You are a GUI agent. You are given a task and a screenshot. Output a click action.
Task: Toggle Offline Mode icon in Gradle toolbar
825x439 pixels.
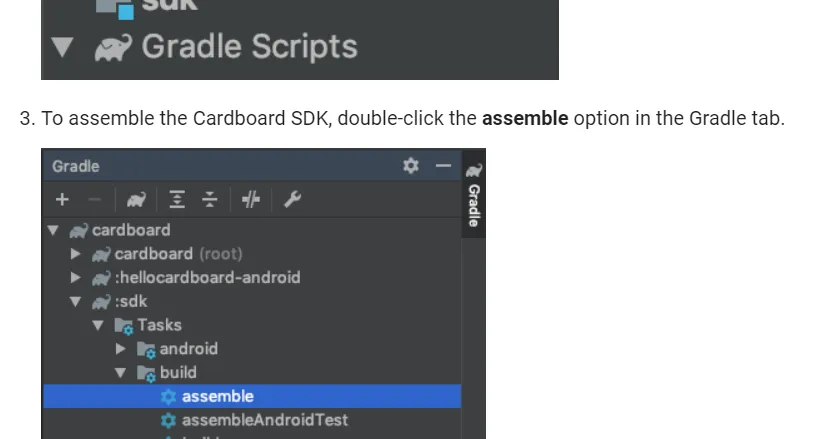coord(251,200)
